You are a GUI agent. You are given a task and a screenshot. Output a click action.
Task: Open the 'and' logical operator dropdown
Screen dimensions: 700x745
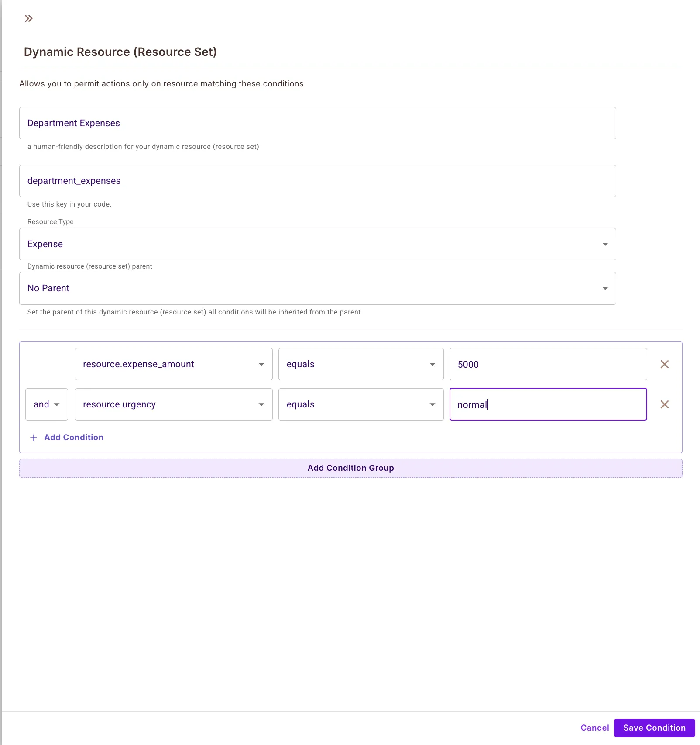[x=46, y=404]
